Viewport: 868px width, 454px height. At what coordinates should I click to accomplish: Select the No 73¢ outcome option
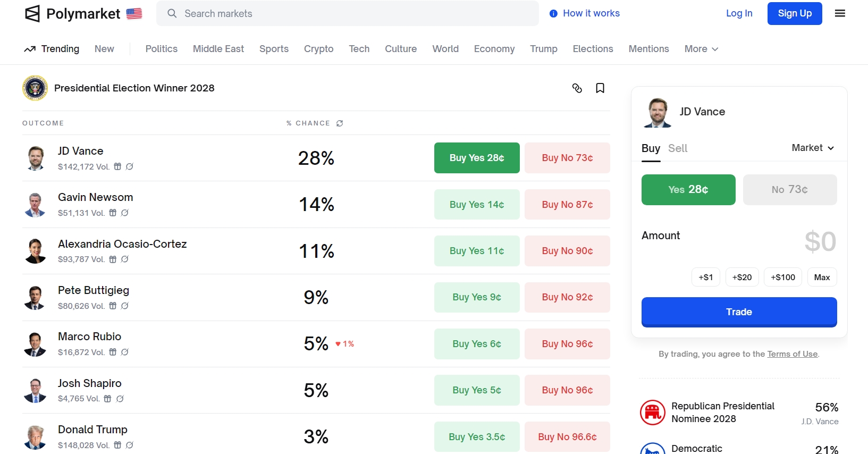(789, 190)
